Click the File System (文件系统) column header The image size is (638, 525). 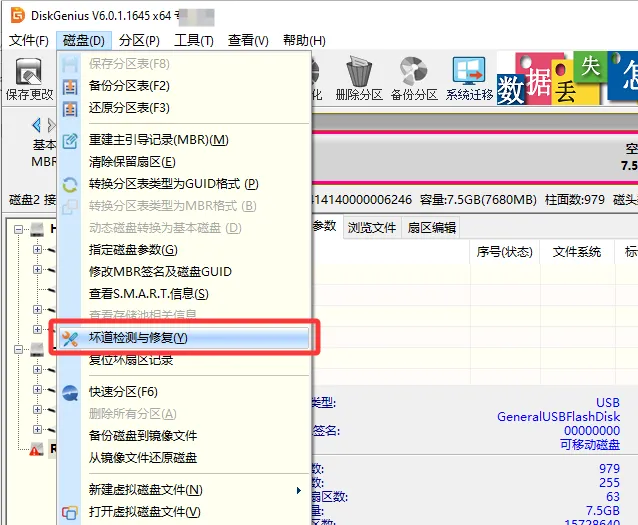click(x=577, y=252)
